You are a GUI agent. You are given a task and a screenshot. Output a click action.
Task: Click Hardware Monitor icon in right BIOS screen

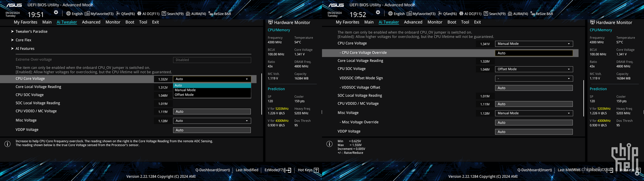click(592, 22)
